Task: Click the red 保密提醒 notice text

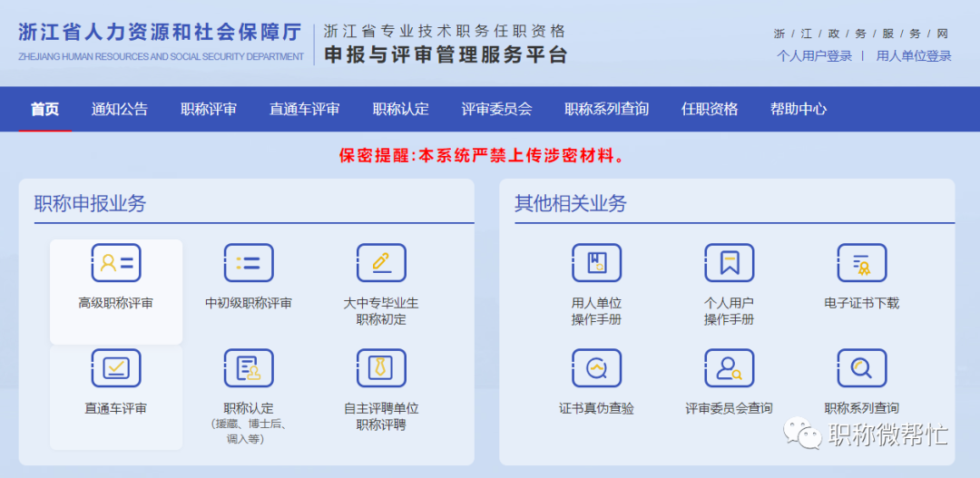Action: coord(483,156)
